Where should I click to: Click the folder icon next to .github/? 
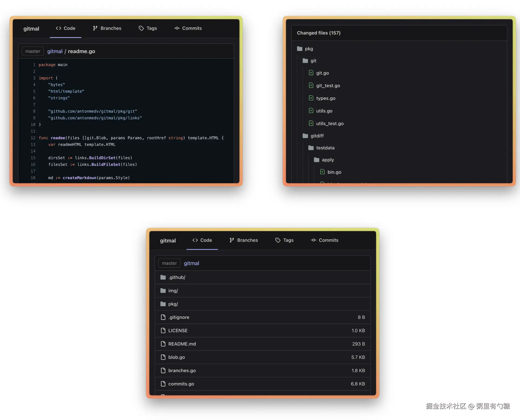163,277
